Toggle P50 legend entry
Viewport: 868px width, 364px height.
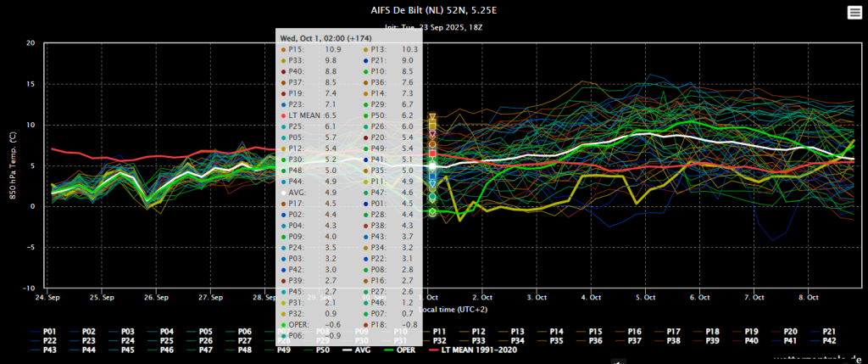(x=317, y=350)
